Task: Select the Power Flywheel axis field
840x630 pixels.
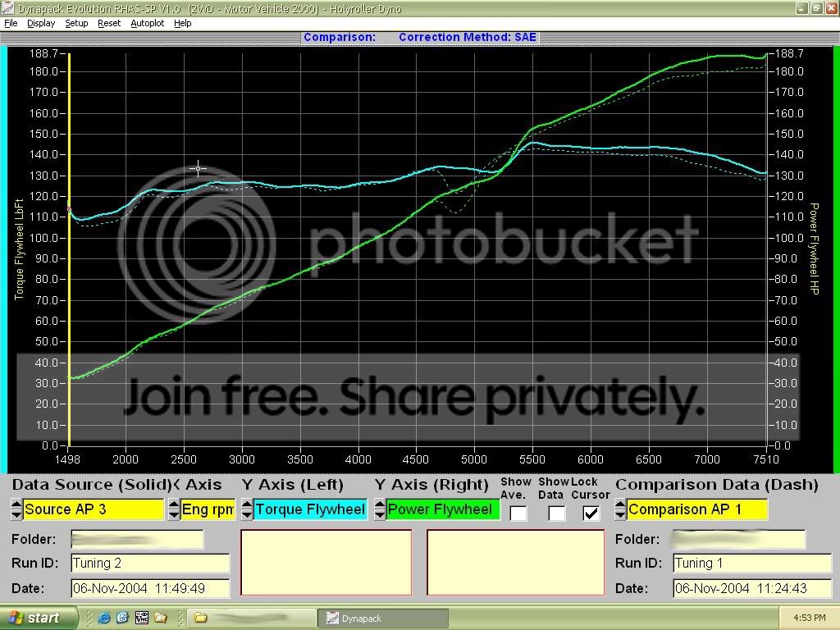Action: pos(443,509)
